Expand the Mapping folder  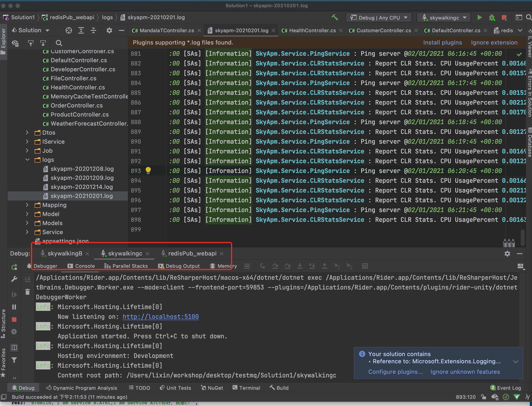(x=27, y=205)
